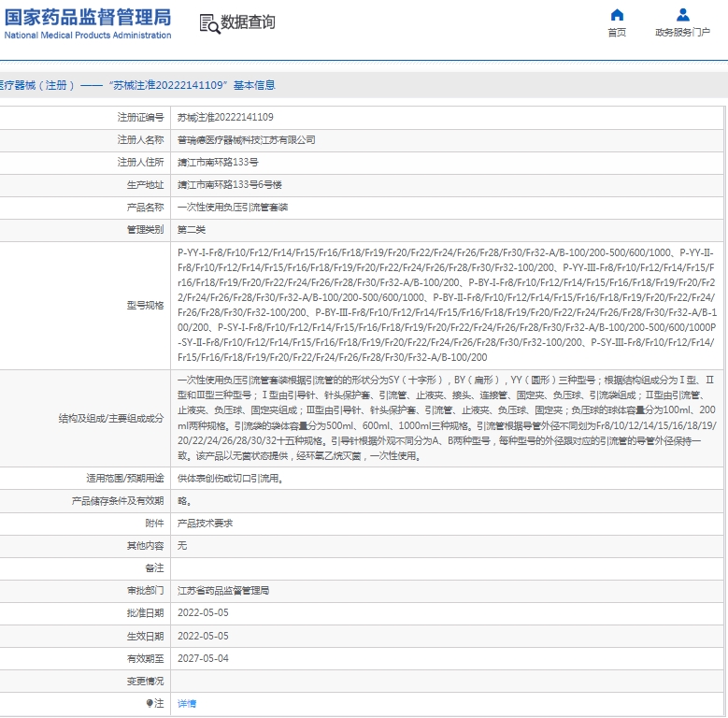728x718 pixels.
Task: Click the bullet icon beside 注
Action: [x=150, y=703]
